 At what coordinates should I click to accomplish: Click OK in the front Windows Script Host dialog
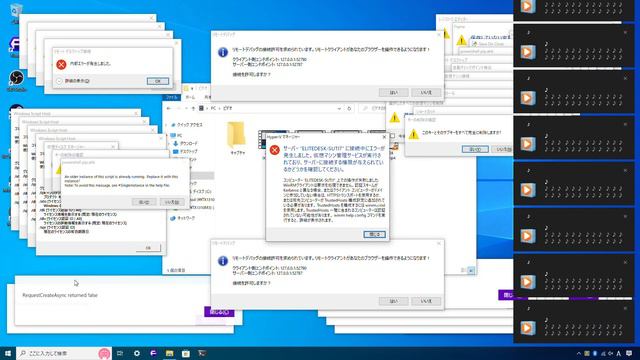coord(148,248)
